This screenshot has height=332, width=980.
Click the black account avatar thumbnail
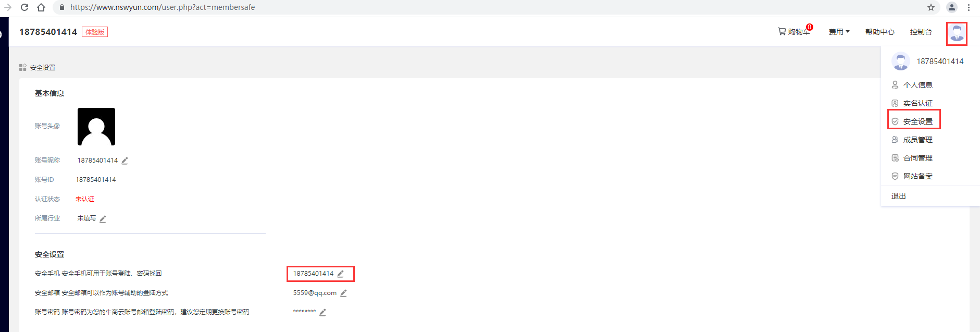tap(96, 127)
